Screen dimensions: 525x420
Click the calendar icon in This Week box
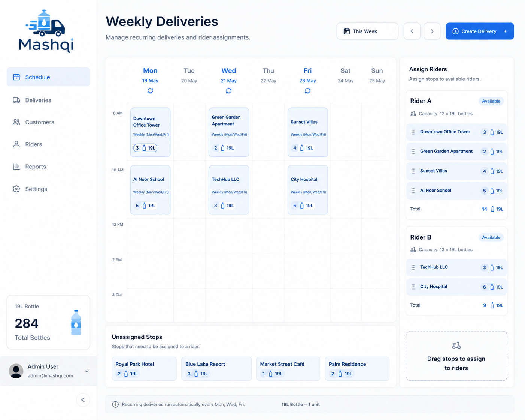347,31
